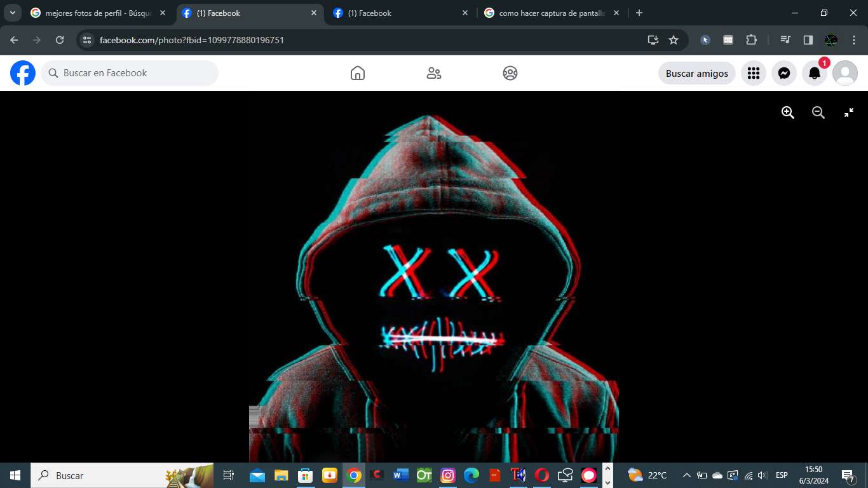Open Opera browser from the taskbar

(x=542, y=475)
